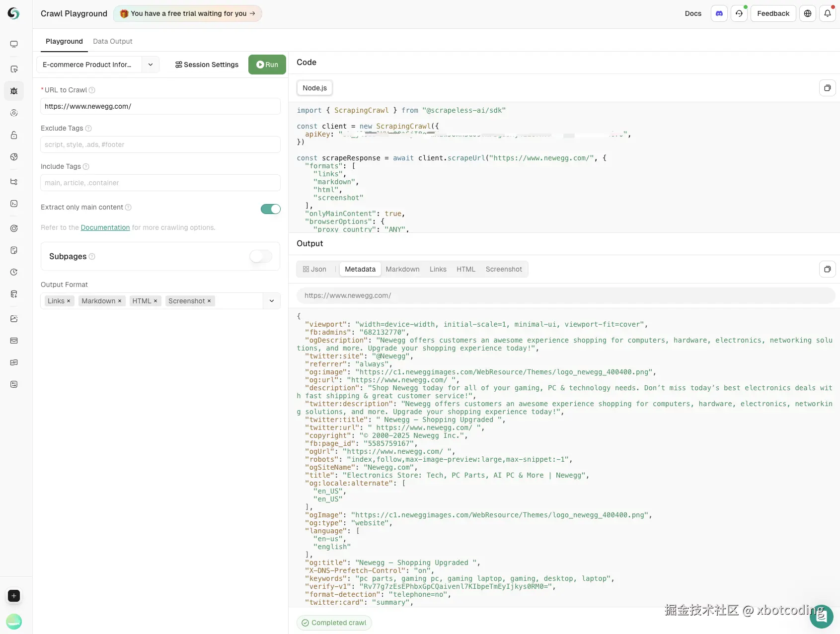Image resolution: width=840 pixels, height=634 pixels.
Task: Click the Subpages help icon
Action: click(x=92, y=257)
